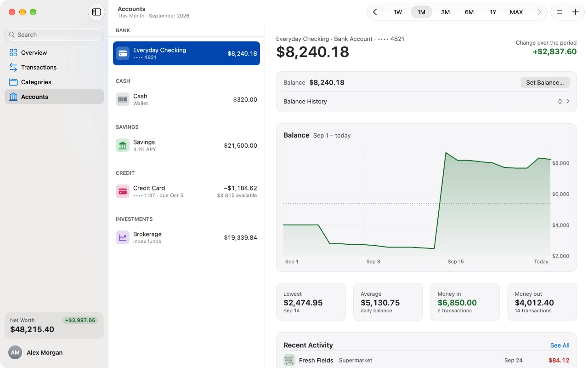Expand Balance History with its chevron

(x=568, y=101)
